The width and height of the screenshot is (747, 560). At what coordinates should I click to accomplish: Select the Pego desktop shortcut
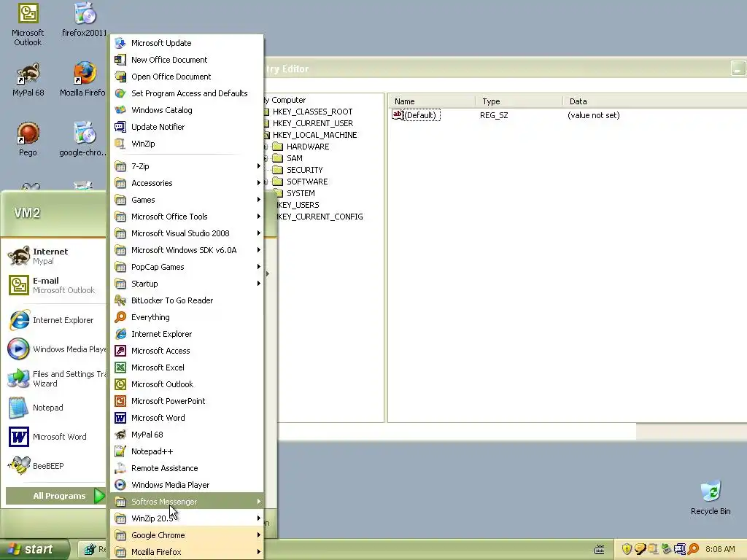coord(28,139)
